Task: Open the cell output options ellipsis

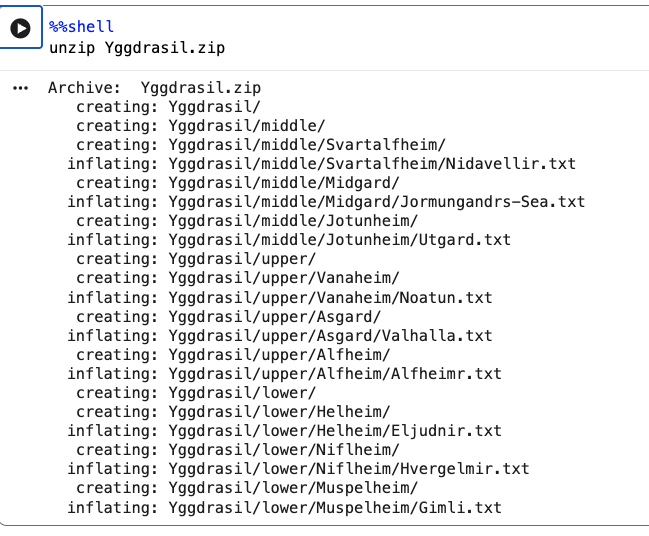Action: pos(20,88)
